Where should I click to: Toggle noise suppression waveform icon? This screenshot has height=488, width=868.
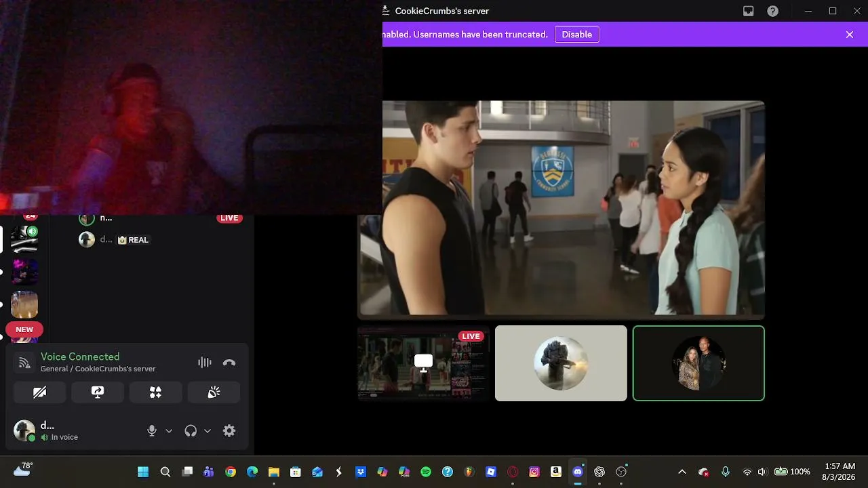coord(204,363)
